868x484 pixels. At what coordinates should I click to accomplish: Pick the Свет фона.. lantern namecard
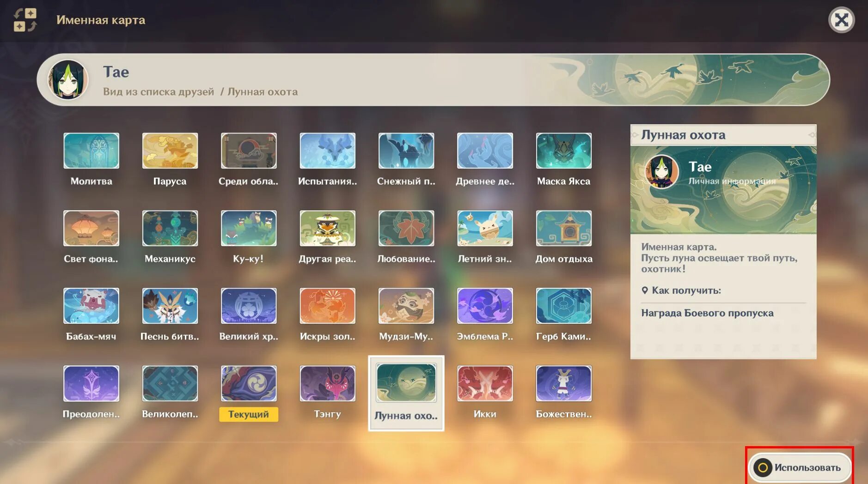point(91,229)
